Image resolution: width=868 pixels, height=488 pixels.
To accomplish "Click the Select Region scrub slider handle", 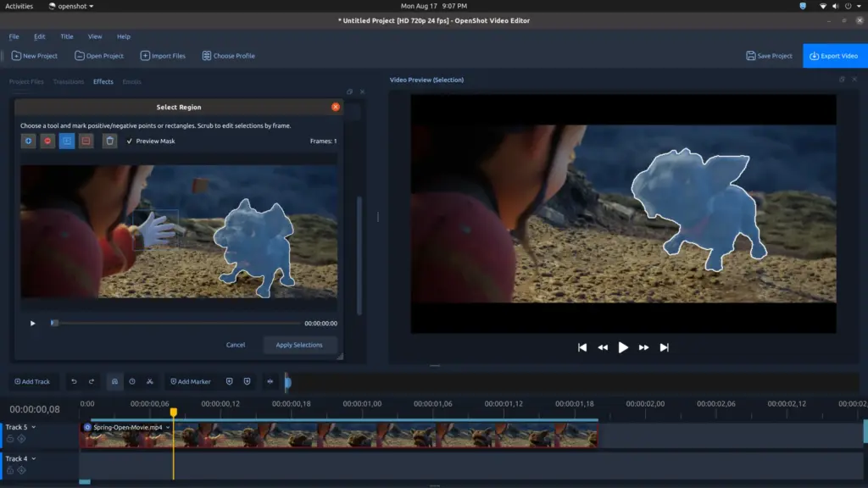I will pos(54,323).
